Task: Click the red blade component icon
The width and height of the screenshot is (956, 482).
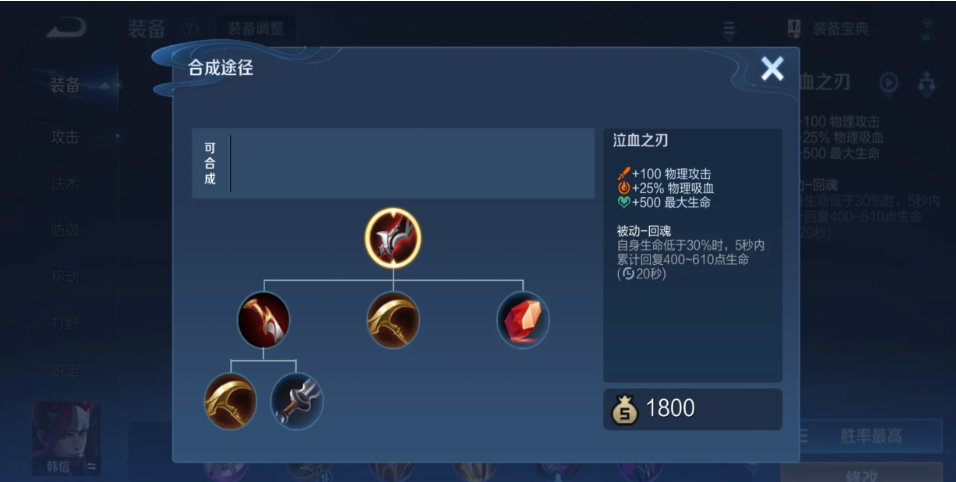Action: pos(263,320)
